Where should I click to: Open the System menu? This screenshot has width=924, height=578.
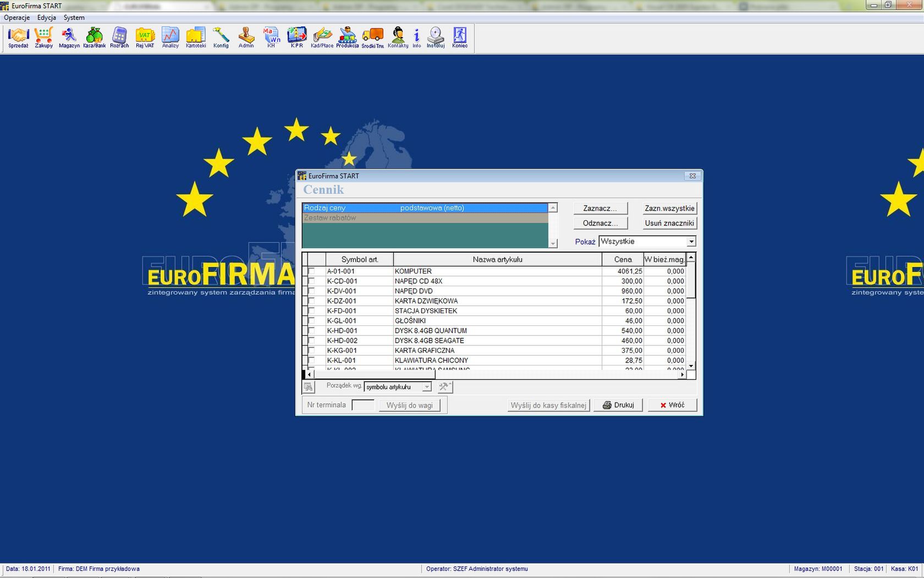[x=74, y=18]
